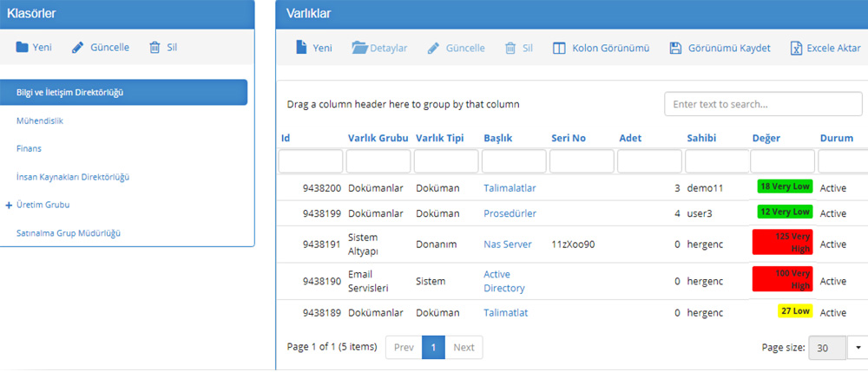Click the Sil trash icon in Klasörler
The width and height of the screenshot is (868, 372).
coord(155,48)
